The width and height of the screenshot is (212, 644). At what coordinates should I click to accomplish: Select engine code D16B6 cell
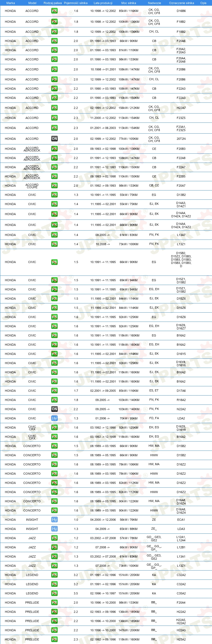tap(181, 11)
